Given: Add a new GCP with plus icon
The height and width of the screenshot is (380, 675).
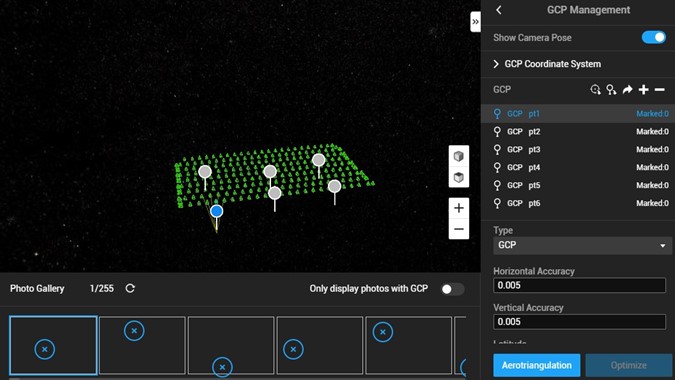Looking at the screenshot, I should point(644,90).
